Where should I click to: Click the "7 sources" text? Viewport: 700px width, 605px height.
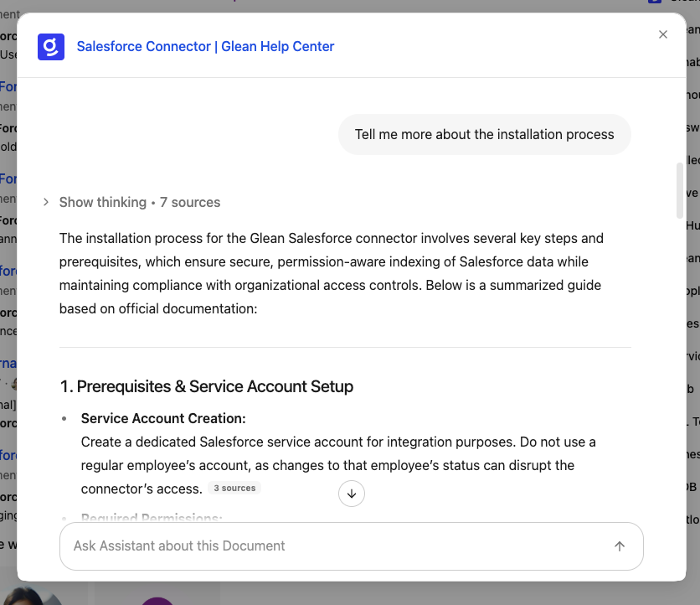point(190,203)
